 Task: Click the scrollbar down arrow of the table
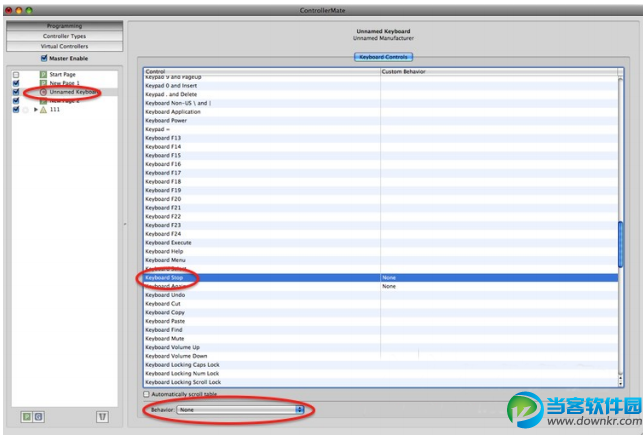point(620,382)
